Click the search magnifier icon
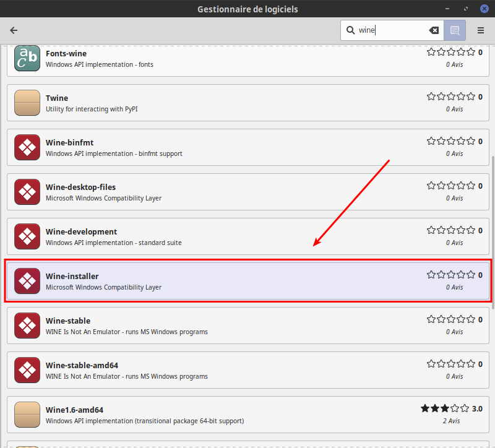Screen dimensions: 495x448 click(x=350, y=30)
